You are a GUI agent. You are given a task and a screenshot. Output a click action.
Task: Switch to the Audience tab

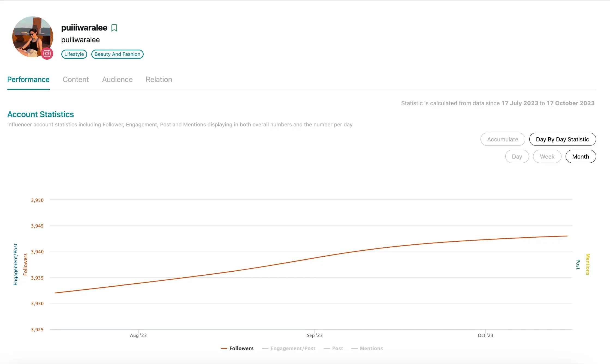coord(117,80)
